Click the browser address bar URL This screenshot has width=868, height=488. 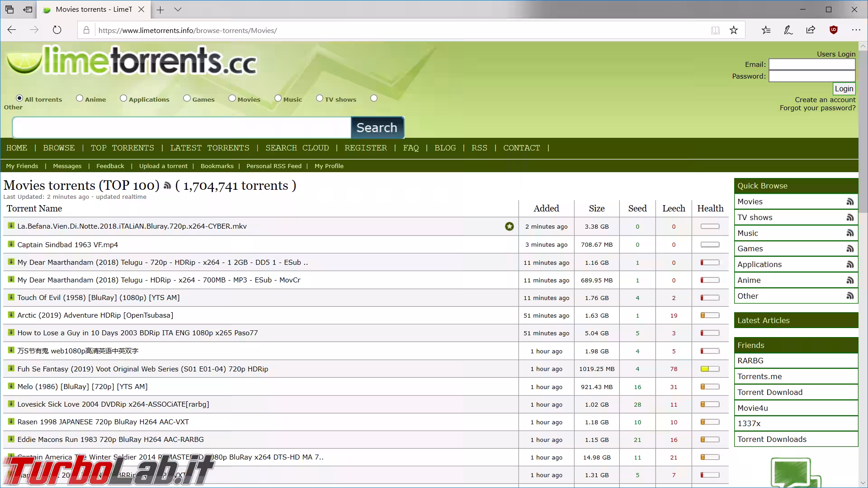(x=188, y=31)
